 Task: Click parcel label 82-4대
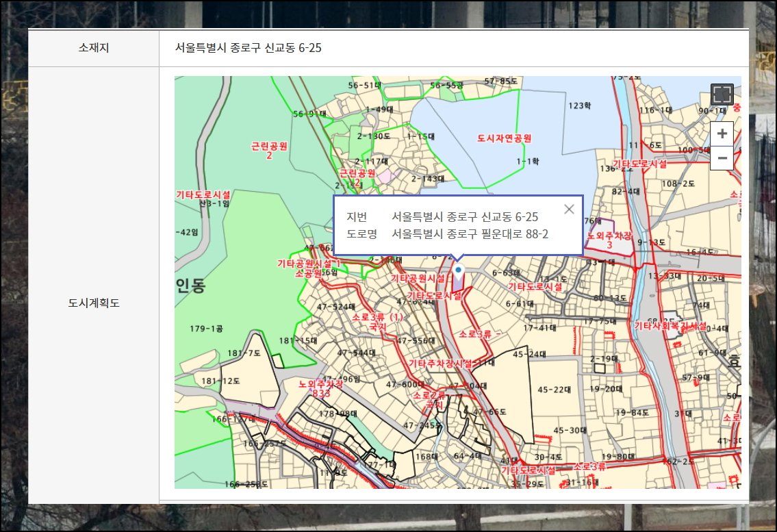pos(626,192)
